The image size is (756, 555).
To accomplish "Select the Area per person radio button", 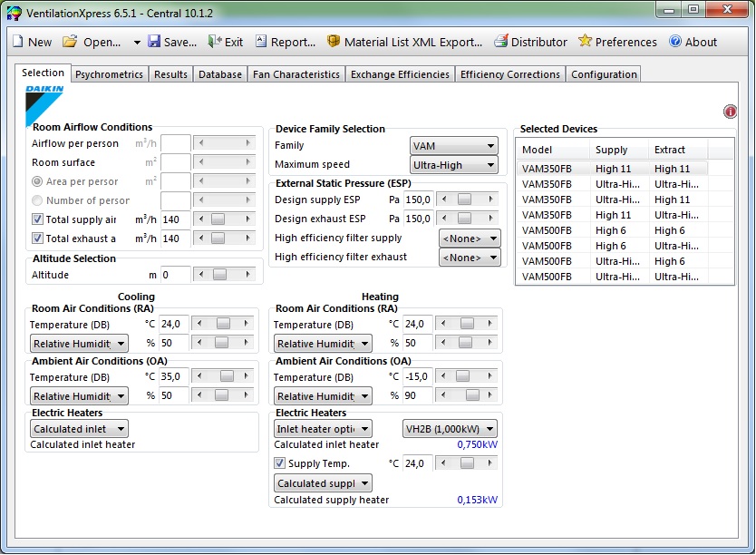I will tap(37, 181).
